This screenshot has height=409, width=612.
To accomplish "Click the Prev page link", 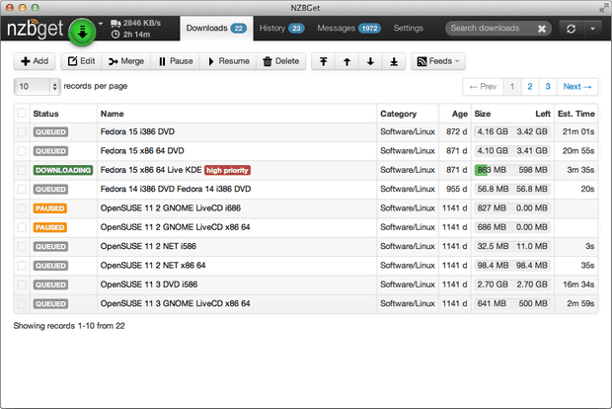I will tap(483, 87).
